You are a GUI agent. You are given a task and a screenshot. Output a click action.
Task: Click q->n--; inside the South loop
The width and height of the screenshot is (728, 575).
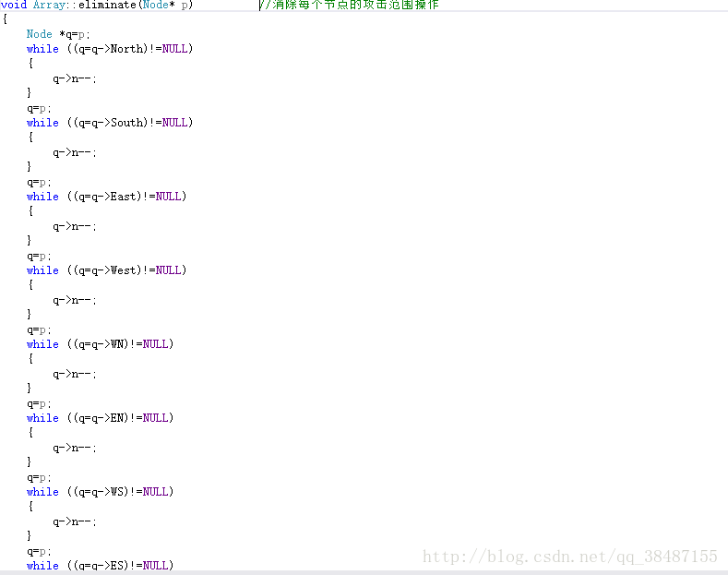[75, 152]
